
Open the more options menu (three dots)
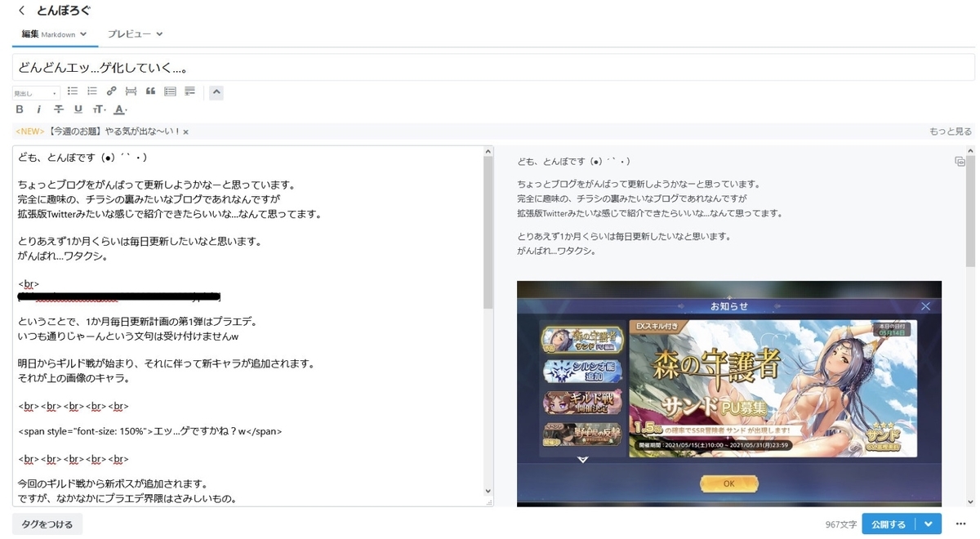[960, 524]
